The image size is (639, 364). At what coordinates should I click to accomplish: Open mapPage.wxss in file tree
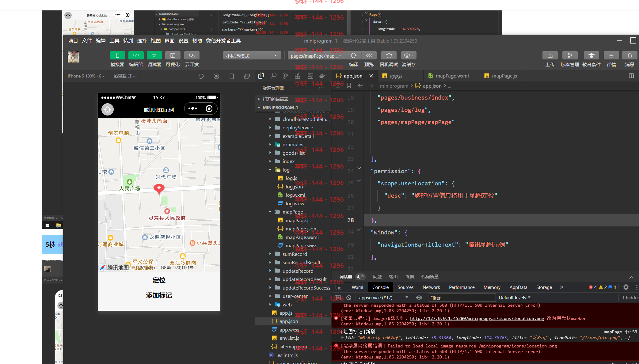(301, 246)
